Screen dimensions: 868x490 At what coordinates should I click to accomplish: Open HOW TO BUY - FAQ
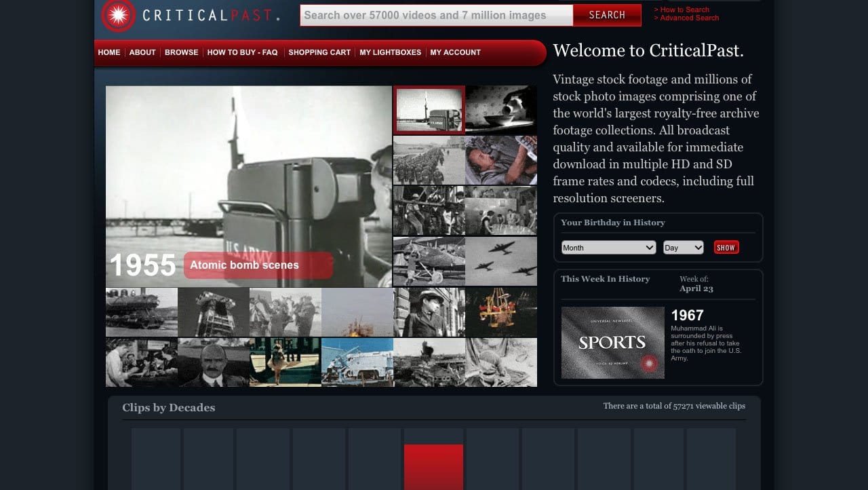point(243,52)
